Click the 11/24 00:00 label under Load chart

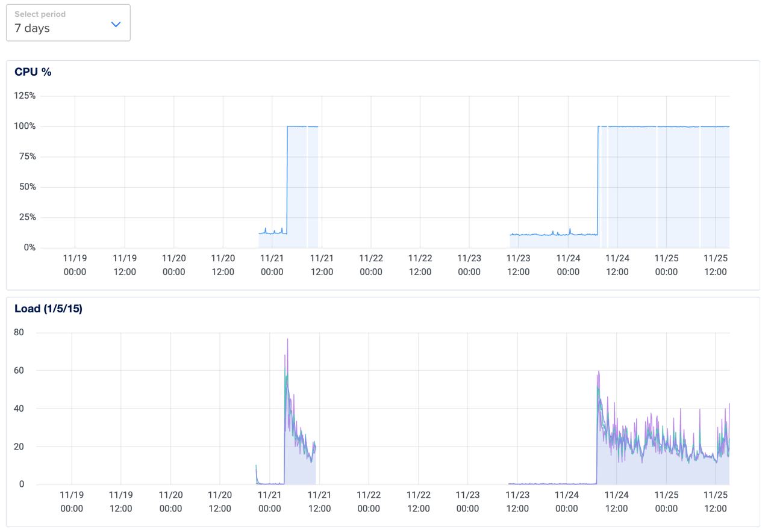click(x=566, y=501)
